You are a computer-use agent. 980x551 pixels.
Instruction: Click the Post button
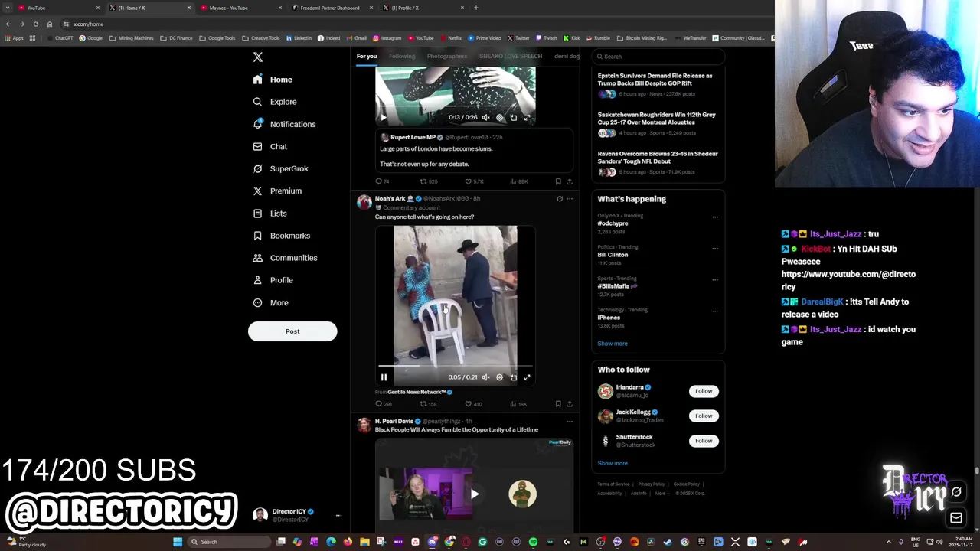pos(292,331)
